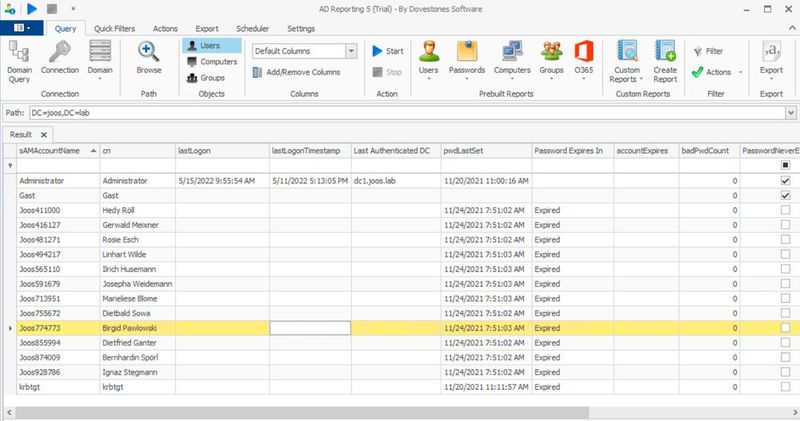This screenshot has width=800, height=421.
Task: Toggle PasswordNeverExpires checkbox for krbtgt
Action: [x=785, y=387]
